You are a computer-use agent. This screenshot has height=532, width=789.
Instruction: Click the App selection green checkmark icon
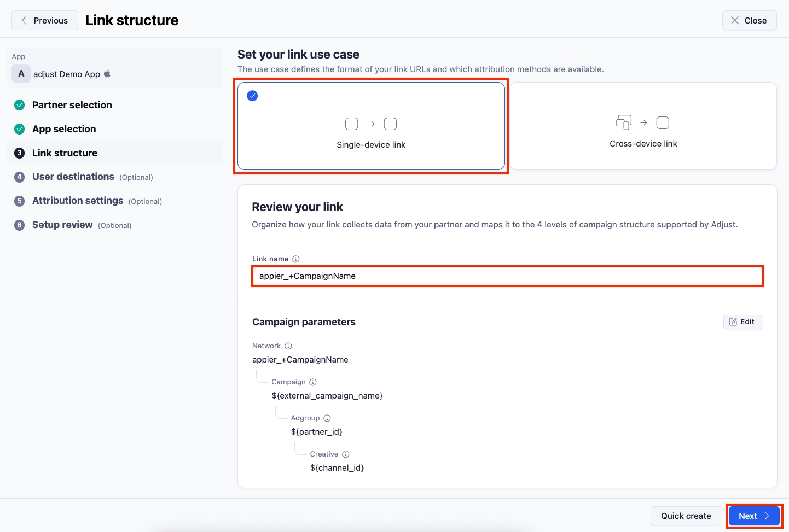[20, 129]
